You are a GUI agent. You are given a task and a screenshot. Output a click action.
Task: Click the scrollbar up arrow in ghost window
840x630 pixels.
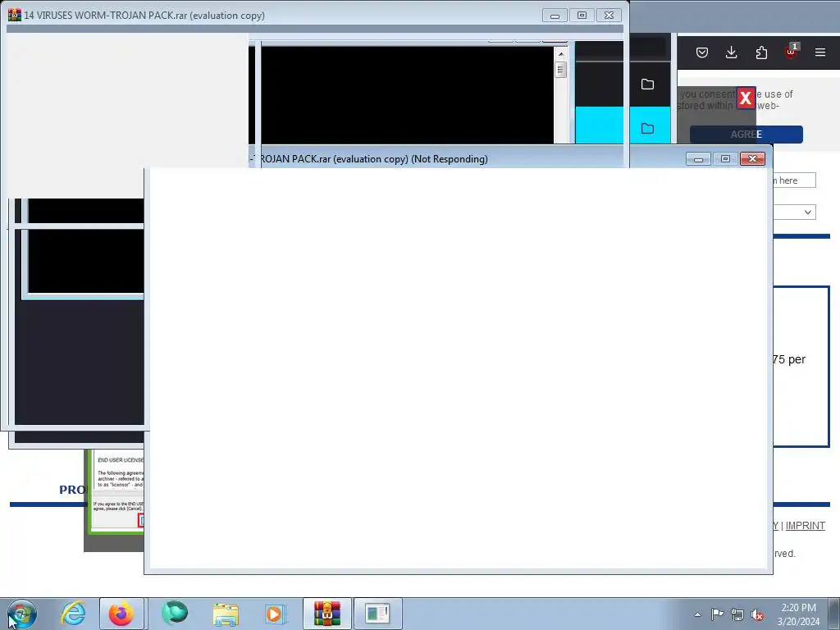click(x=561, y=54)
